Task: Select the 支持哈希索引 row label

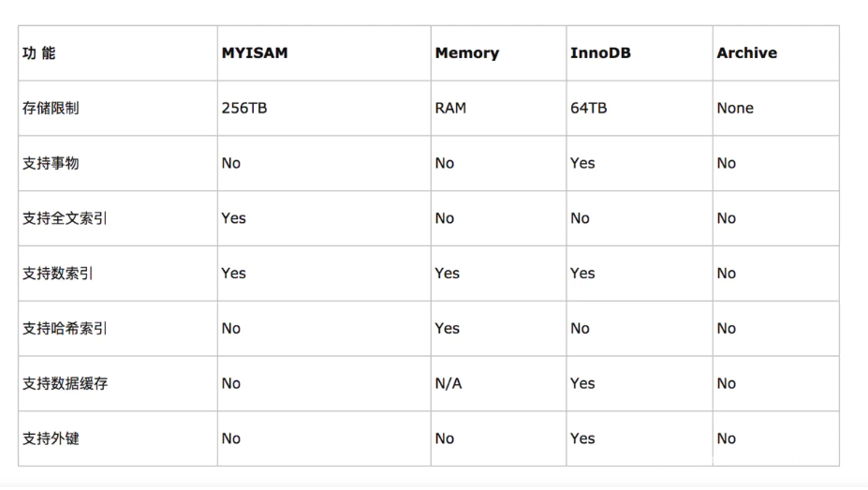Action: click(65, 329)
